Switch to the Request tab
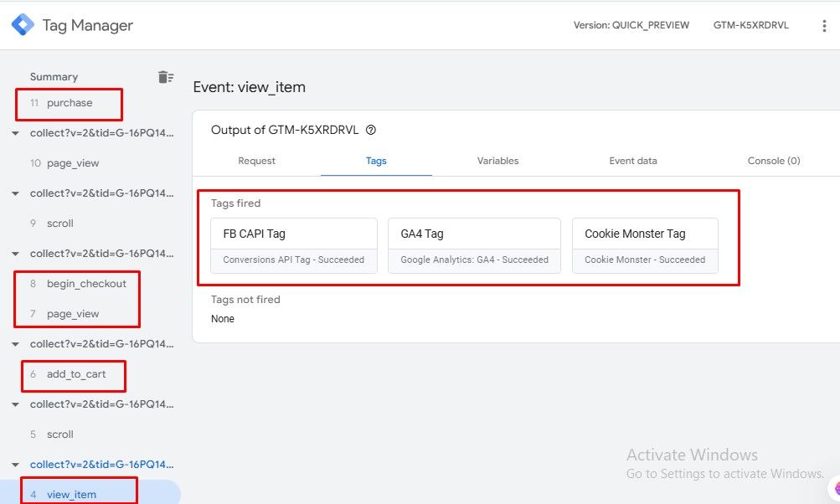The width and height of the screenshot is (840, 504). 256,161
